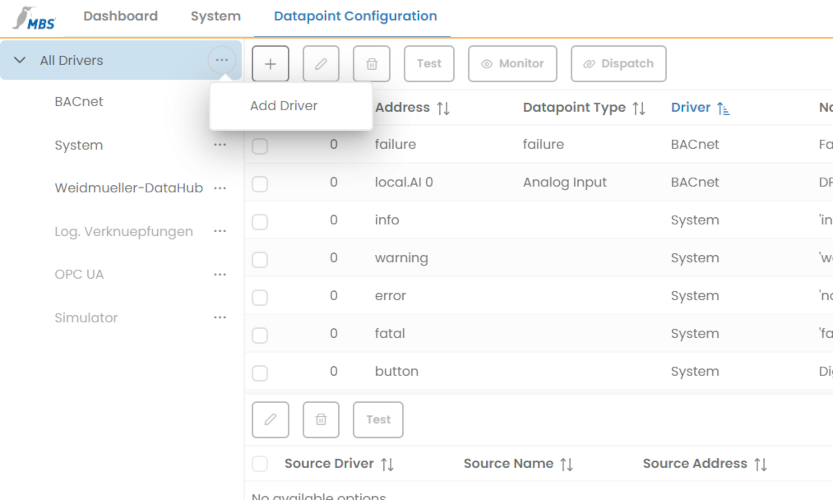
Task: Select the checkbox for the warning row
Action: pos(260,259)
